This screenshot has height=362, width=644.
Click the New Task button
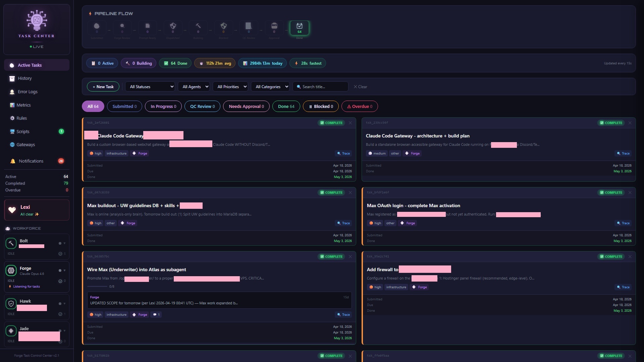(103, 87)
